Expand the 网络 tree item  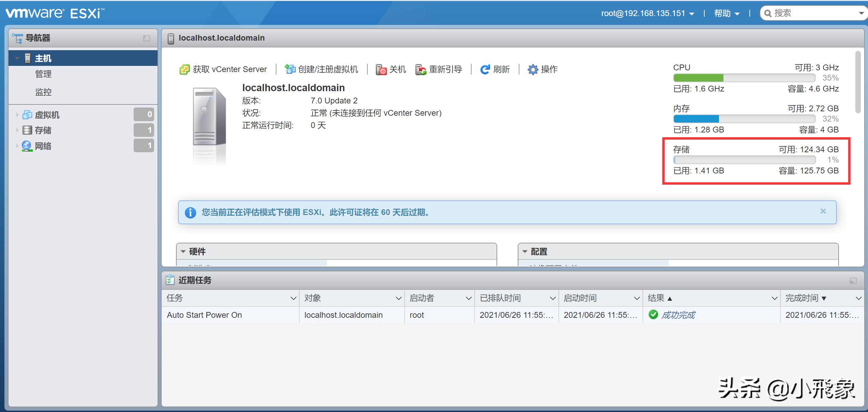click(x=17, y=146)
